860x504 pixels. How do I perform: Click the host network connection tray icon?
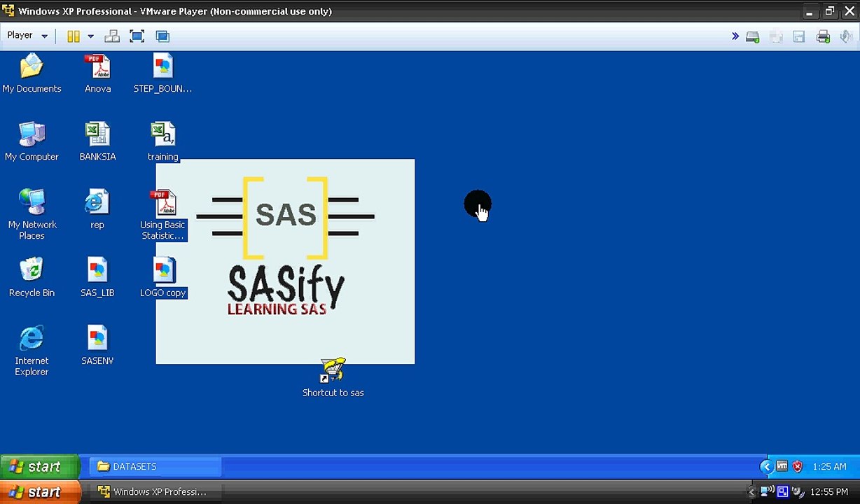[768, 491]
